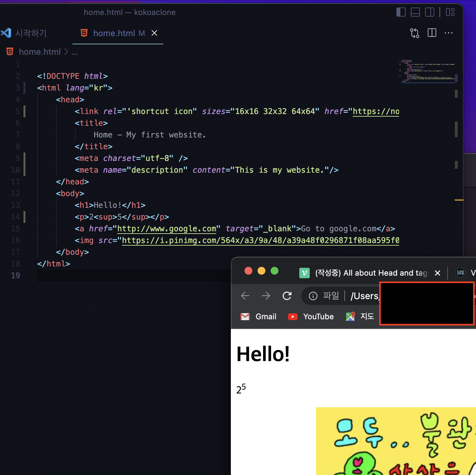Image resolution: width=476 pixels, height=475 pixels.
Task: Click the 2⁵ text in the browser page
Action: click(241, 389)
